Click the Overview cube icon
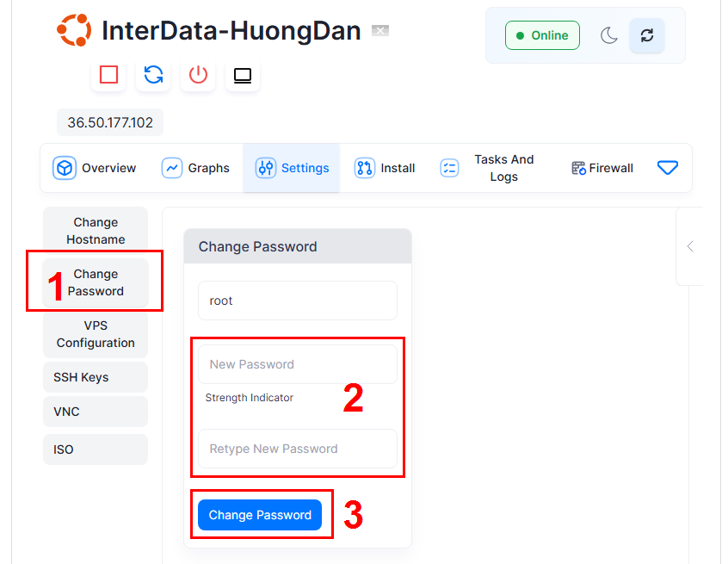This screenshot has height=564, width=728. click(65, 168)
